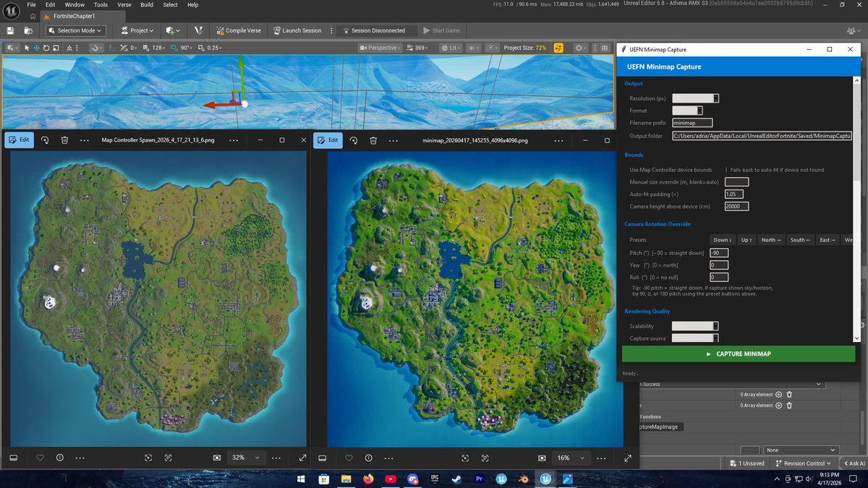Click the North preset button
The width and height of the screenshot is (868, 488).
pos(771,240)
